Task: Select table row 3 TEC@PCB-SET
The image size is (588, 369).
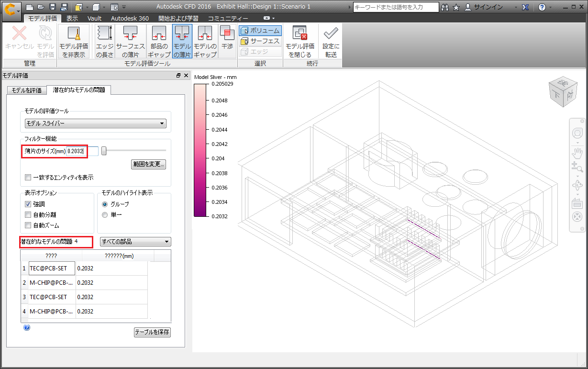Action: (x=84, y=297)
